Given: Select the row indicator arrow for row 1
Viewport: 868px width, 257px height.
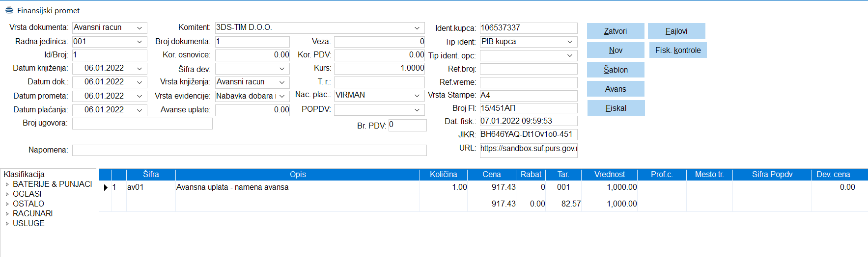Looking at the screenshot, I should pyautogui.click(x=105, y=187).
